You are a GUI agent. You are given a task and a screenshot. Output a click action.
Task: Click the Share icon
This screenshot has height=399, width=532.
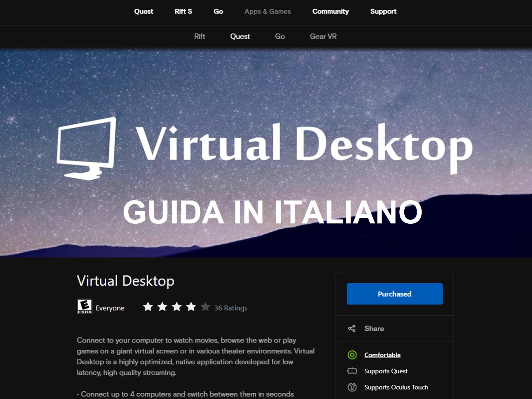(x=352, y=329)
